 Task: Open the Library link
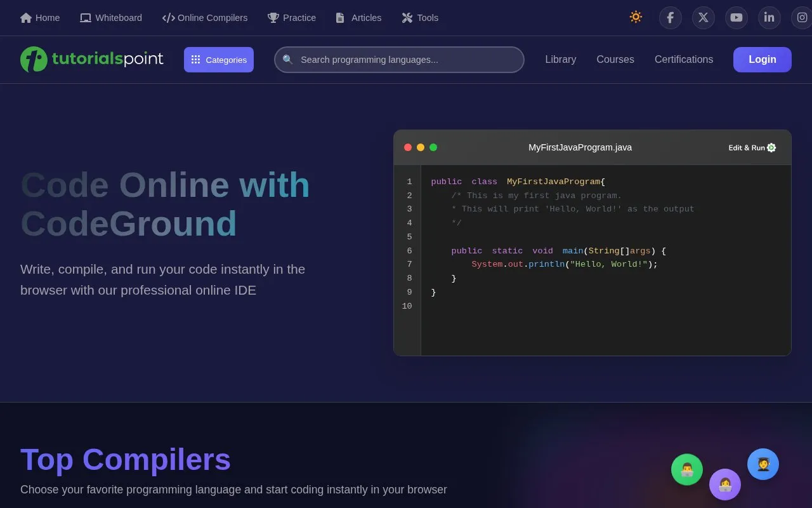pos(561,59)
